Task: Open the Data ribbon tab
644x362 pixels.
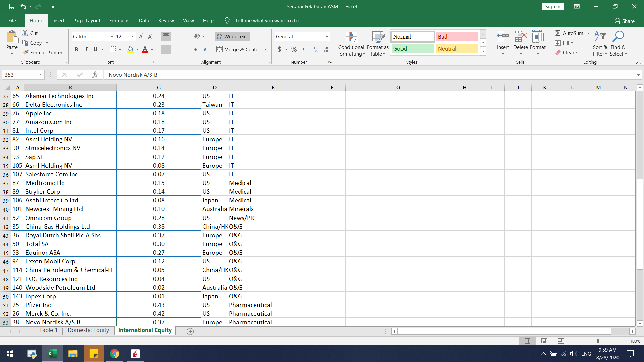Action: [144, 21]
